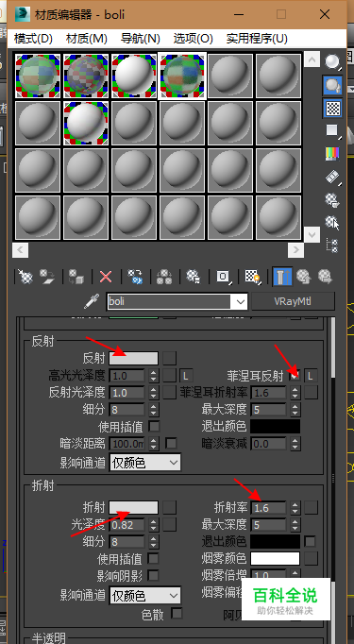The height and width of the screenshot is (644, 354).
Task: Click the 反射光泽度 spinner arrows
Action: 154,393
